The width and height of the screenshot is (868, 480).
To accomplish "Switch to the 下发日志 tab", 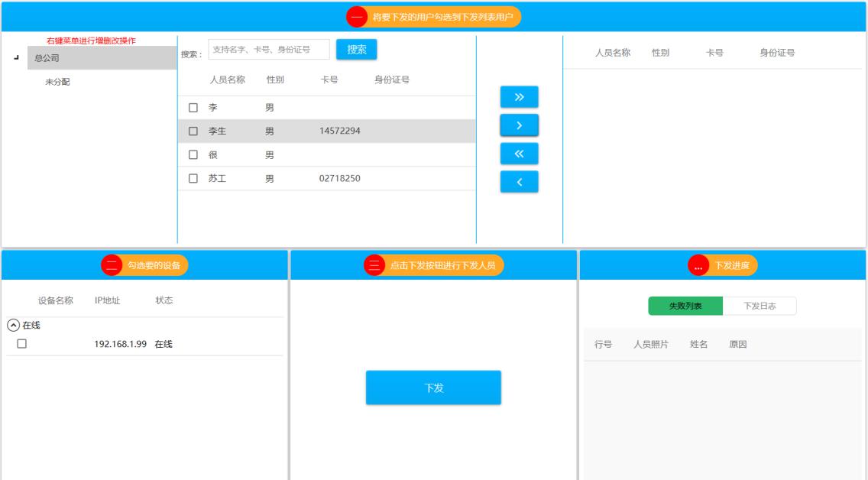I will pos(759,306).
